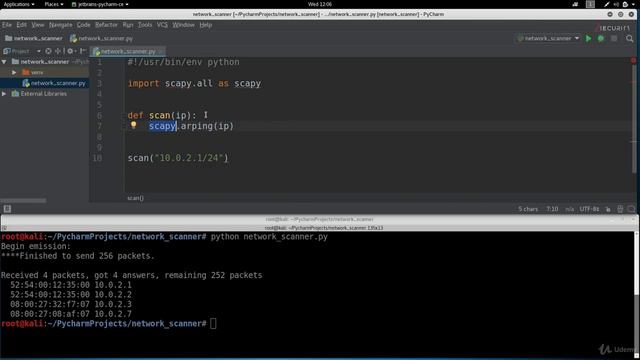Click the editor vertical scrollbar
The image size is (640, 360).
tap(634, 118)
